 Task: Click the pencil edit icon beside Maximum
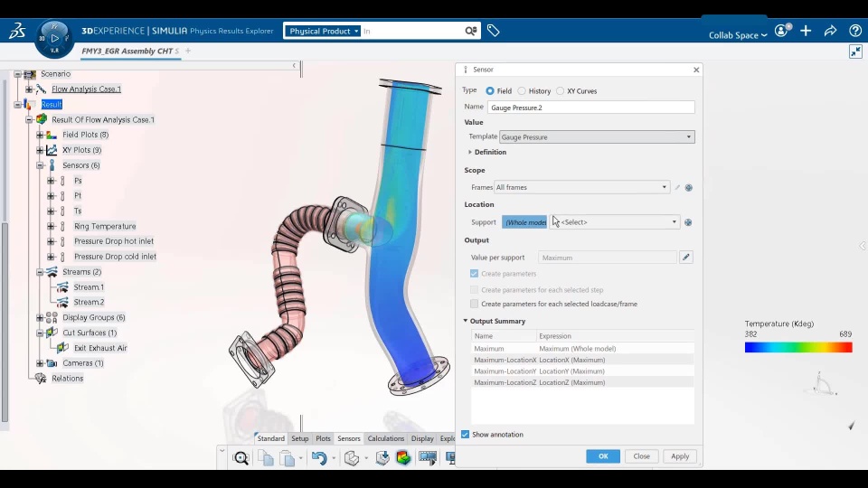pyautogui.click(x=686, y=258)
